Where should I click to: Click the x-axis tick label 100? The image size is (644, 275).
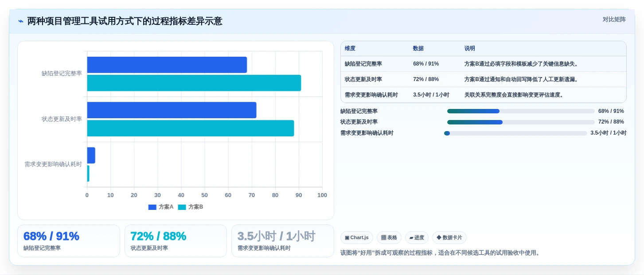pos(322,195)
